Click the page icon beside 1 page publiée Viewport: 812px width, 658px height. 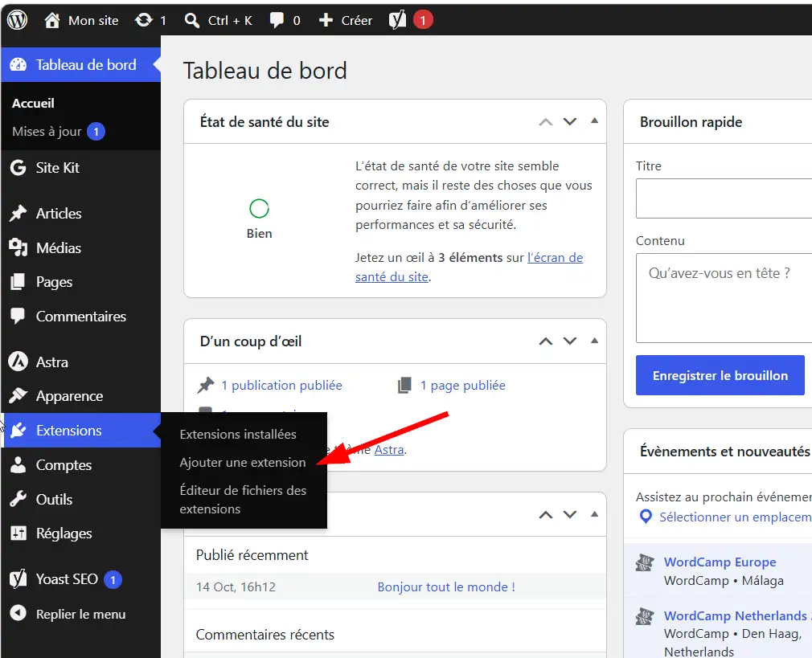405,385
